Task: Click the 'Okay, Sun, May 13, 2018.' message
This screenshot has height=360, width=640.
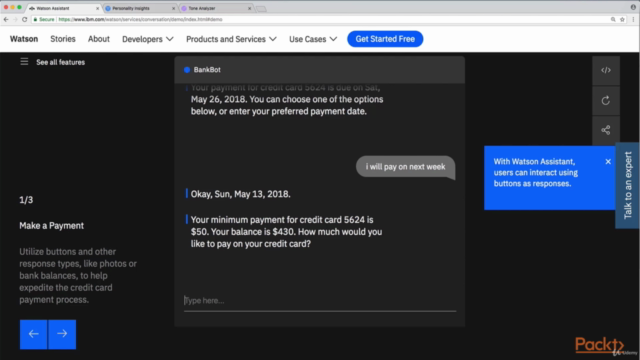Action: click(x=240, y=194)
